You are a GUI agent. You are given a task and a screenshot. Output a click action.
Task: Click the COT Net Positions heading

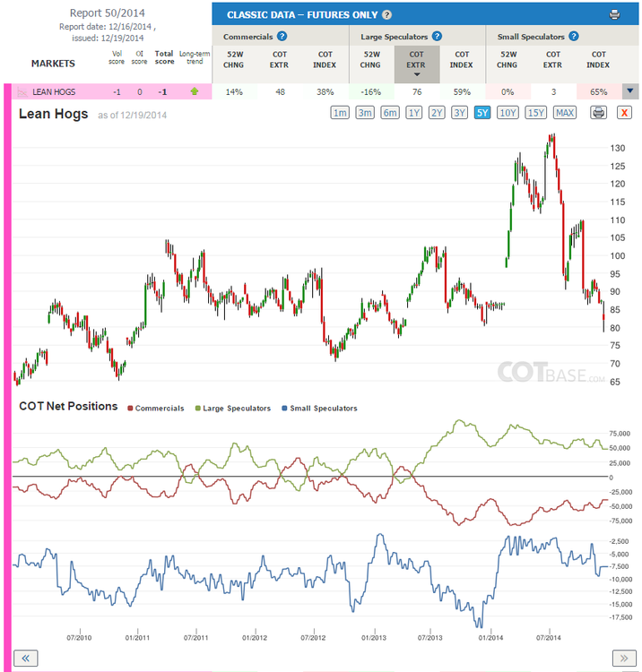click(68, 406)
